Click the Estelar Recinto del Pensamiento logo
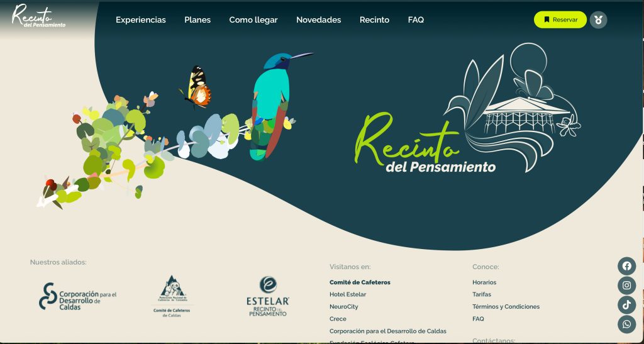Viewport: 644px width, 344px height. (268, 296)
